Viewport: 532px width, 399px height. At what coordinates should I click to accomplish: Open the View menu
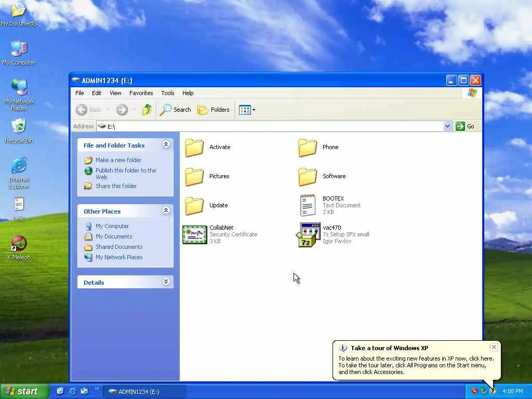click(x=115, y=93)
